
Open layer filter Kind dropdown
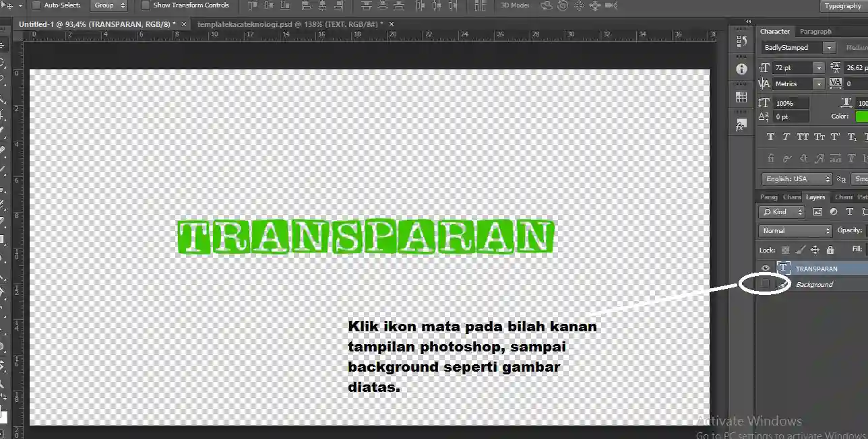click(782, 211)
